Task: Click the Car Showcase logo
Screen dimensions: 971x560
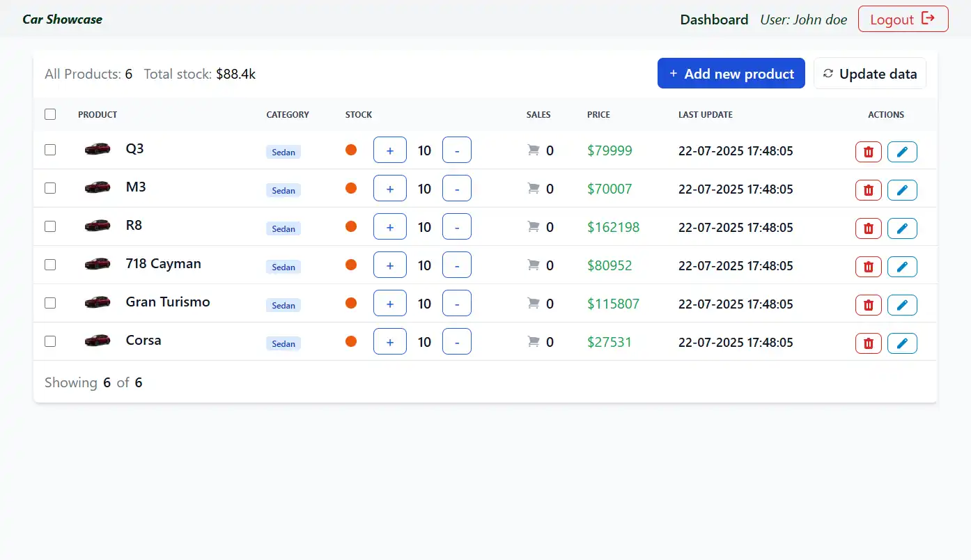Action: tap(62, 20)
